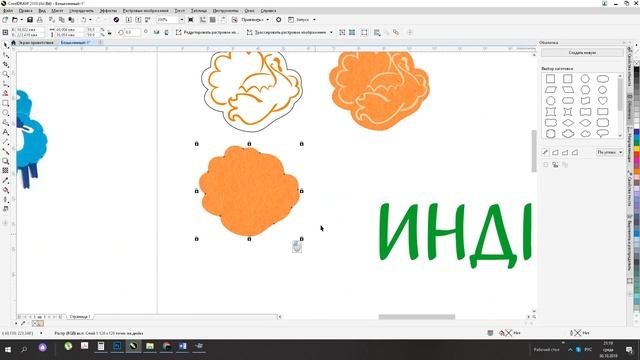Select the Shape edit tool
The width and height of the screenshot is (640, 360).
click(x=5, y=55)
